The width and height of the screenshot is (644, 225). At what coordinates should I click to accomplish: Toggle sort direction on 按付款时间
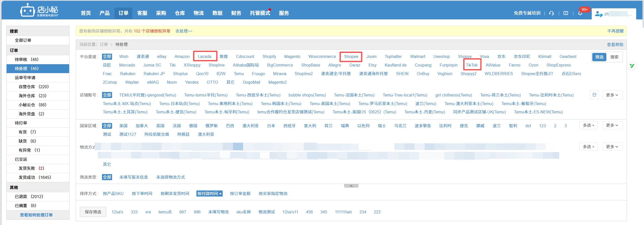210,194
